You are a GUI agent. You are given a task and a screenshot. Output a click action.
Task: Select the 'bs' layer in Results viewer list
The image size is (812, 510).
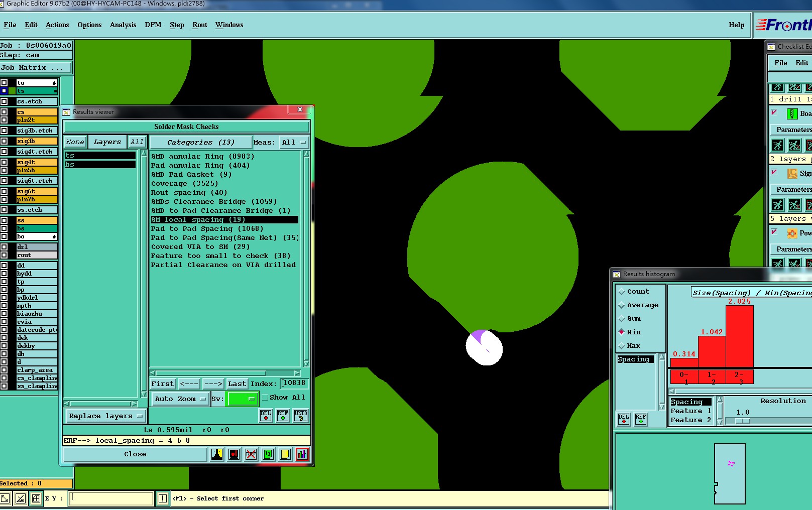100,165
